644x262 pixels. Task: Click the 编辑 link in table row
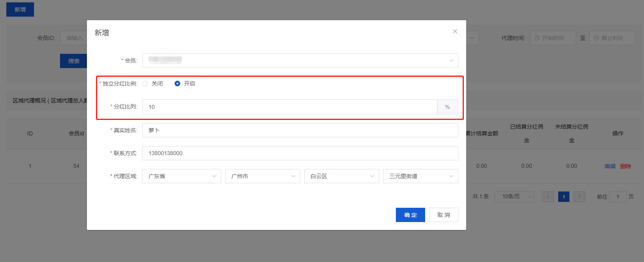click(610, 166)
